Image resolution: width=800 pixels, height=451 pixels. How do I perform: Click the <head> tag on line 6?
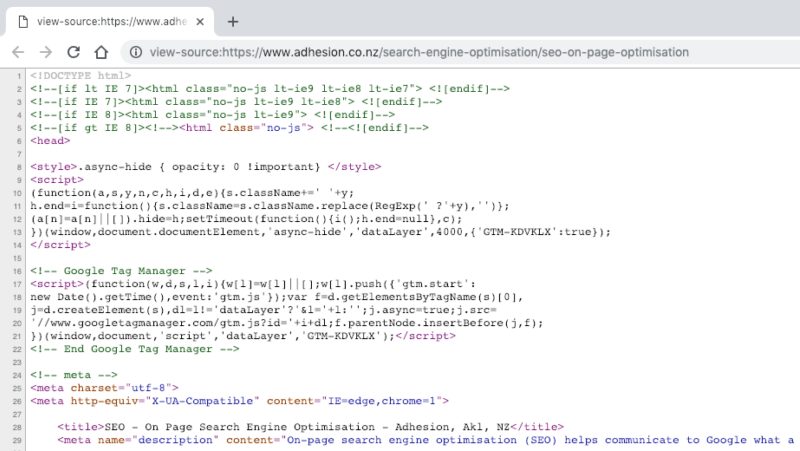[x=50, y=141]
